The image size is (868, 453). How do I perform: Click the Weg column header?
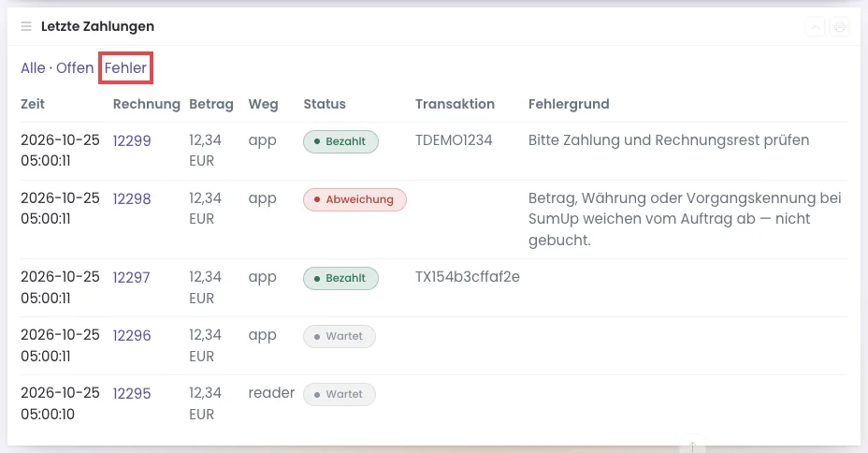264,104
